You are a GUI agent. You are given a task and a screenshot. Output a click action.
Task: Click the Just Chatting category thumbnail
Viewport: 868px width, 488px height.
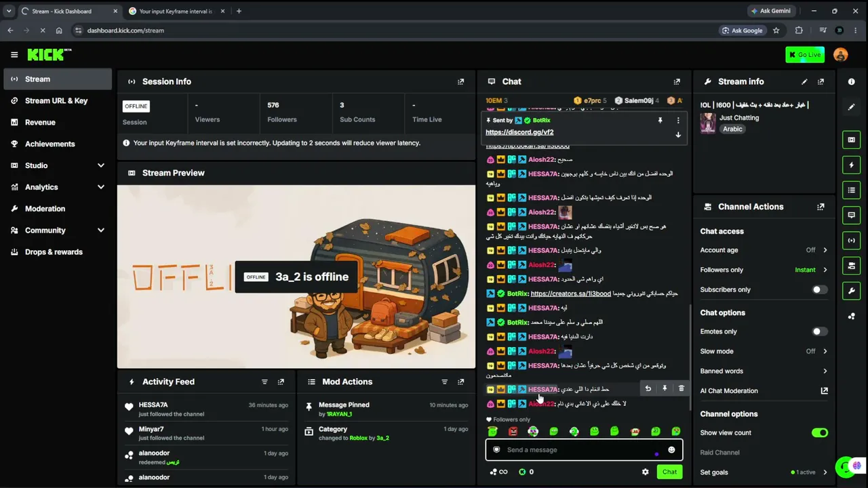pos(708,123)
